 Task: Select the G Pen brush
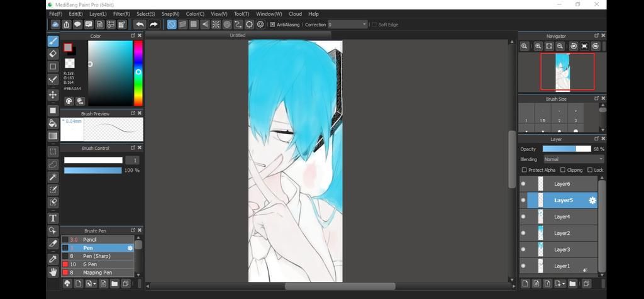(97, 264)
